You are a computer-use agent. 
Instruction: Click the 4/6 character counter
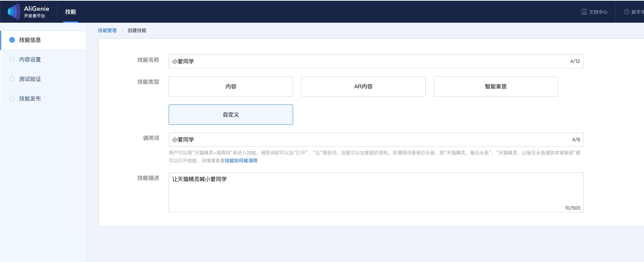coord(576,140)
